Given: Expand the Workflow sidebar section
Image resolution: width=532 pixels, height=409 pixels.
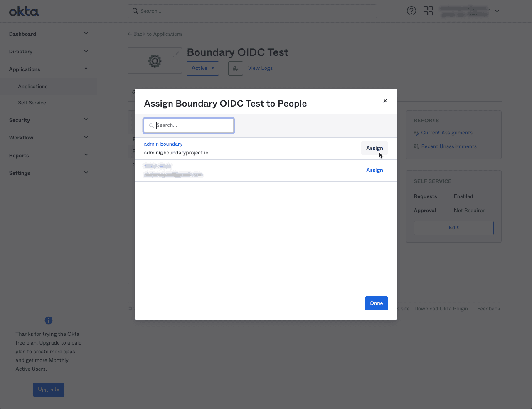Looking at the screenshot, I should click(86, 137).
